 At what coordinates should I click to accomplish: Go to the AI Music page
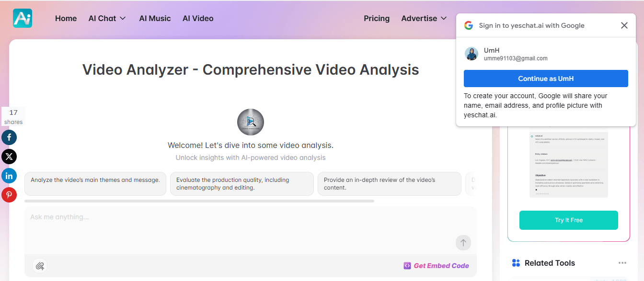(155, 18)
